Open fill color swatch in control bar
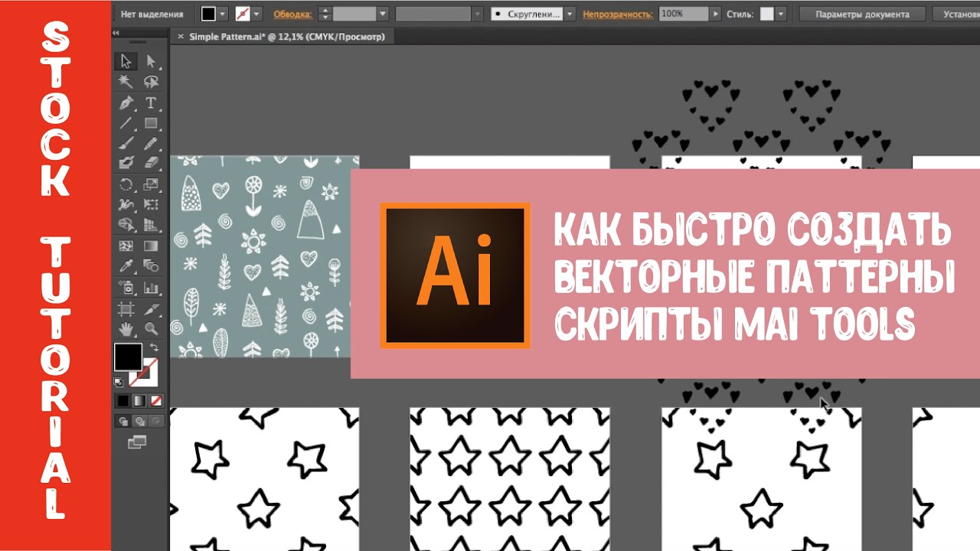The image size is (980, 551). tap(209, 14)
